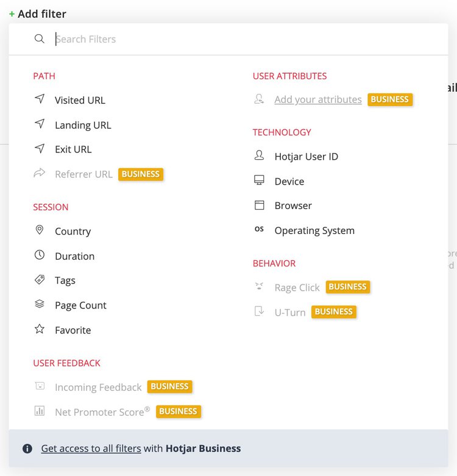Screen dimensions: 457x476
Task: Choose the Landing URL filter
Action: click(x=83, y=125)
